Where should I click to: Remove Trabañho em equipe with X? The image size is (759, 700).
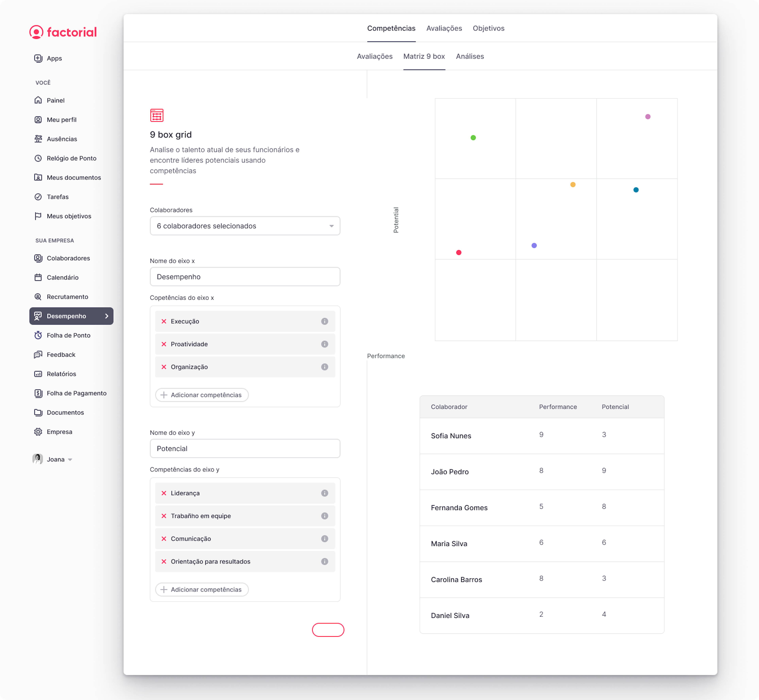(164, 516)
